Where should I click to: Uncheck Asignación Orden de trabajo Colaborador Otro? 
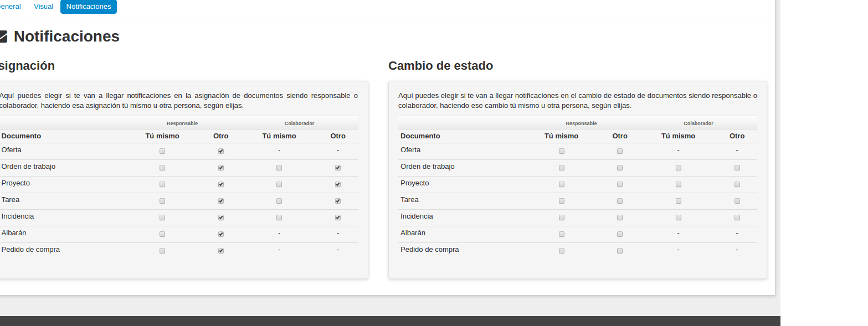pyautogui.click(x=338, y=168)
